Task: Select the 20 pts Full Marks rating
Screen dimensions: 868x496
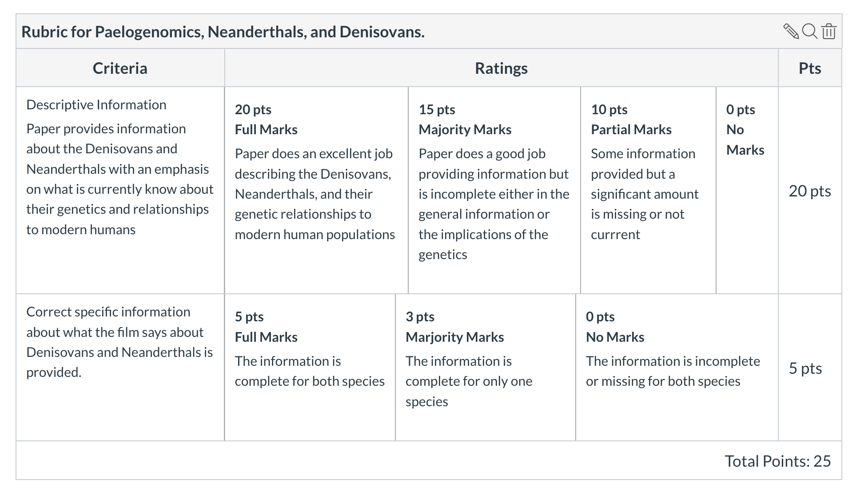Action: 316,190
